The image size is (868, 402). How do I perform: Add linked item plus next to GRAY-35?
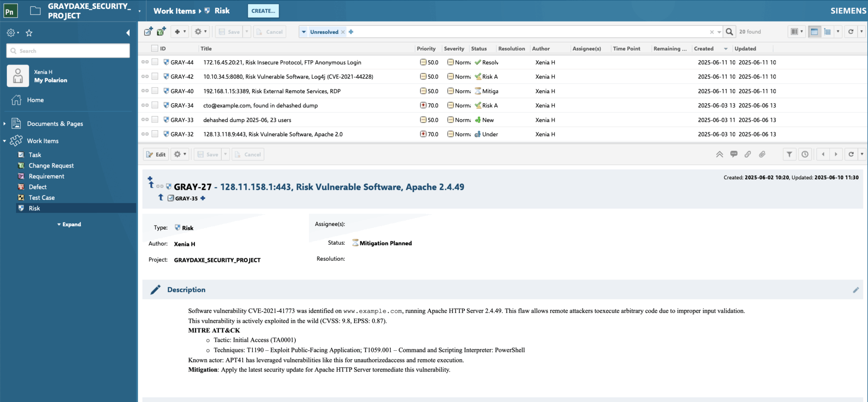pyautogui.click(x=203, y=198)
